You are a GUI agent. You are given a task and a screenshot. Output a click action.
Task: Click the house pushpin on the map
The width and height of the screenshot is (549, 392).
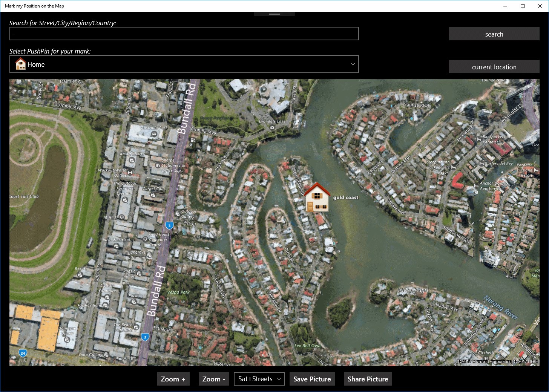[x=317, y=198]
